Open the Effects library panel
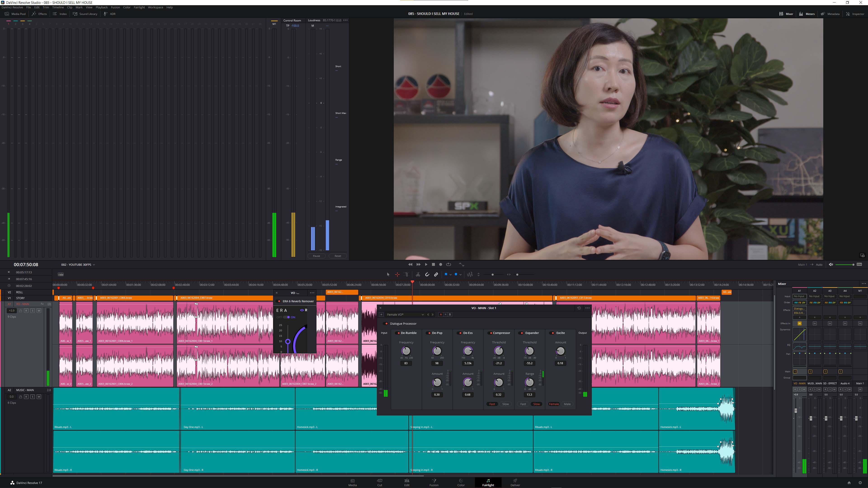 39,14
